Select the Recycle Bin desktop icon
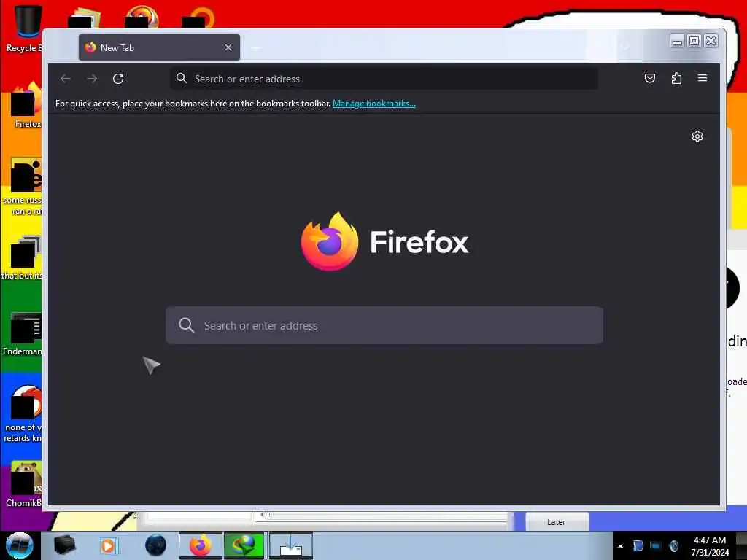 [x=24, y=28]
